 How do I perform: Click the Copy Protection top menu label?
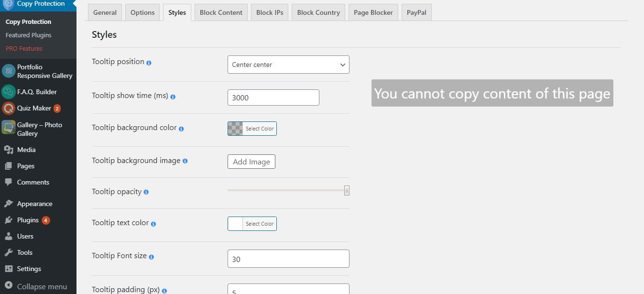click(41, 4)
